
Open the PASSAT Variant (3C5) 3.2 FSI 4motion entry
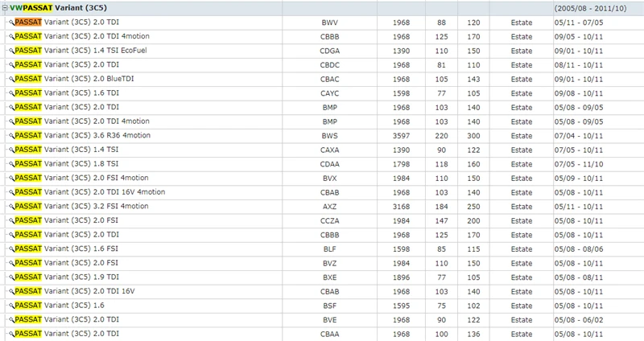[x=82, y=206]
